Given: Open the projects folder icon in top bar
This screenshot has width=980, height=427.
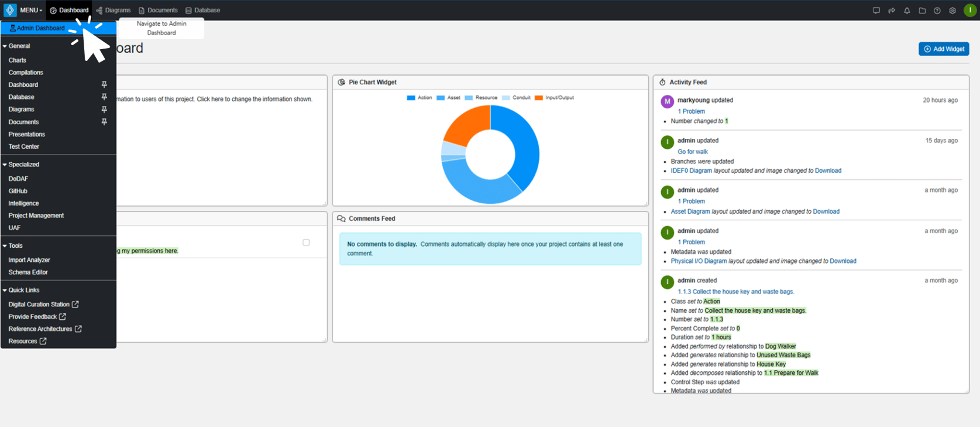Looking at the screenshot, I should point(922,11).
